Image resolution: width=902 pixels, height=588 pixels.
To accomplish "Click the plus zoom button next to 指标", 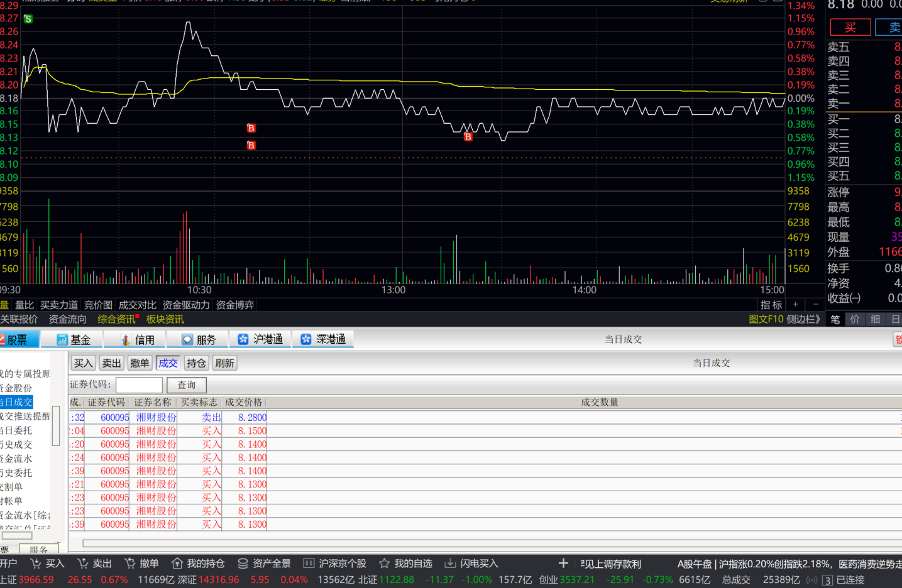I will (x=795, y=305).
